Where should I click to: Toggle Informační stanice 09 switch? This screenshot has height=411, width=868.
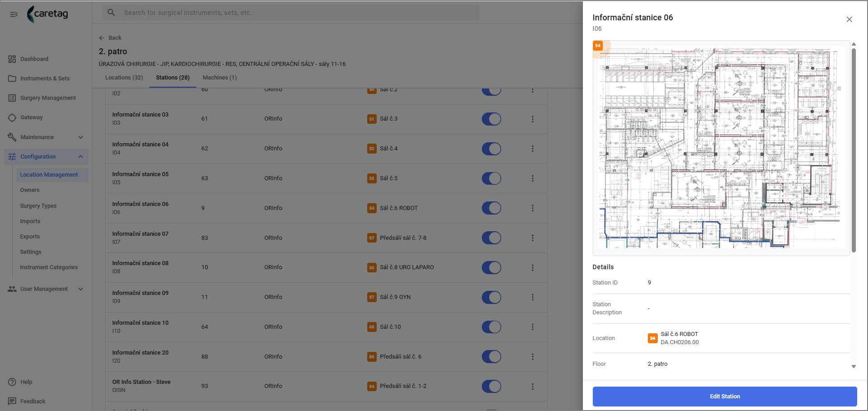[x=491, y=297]
